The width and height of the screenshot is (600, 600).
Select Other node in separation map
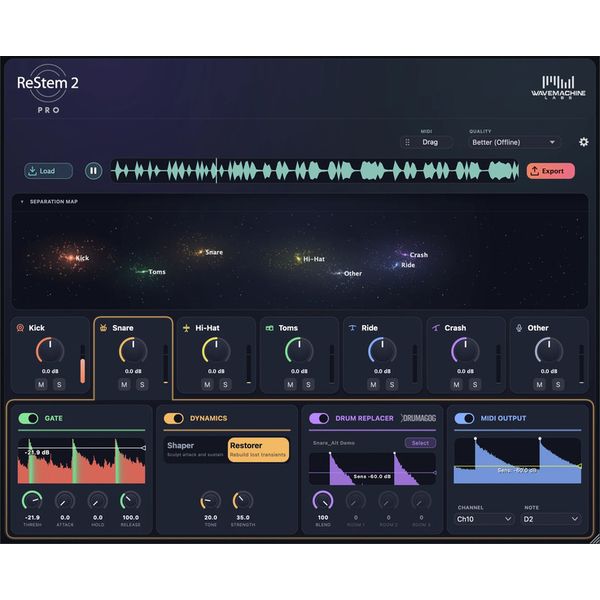click(x=338, y=273)
